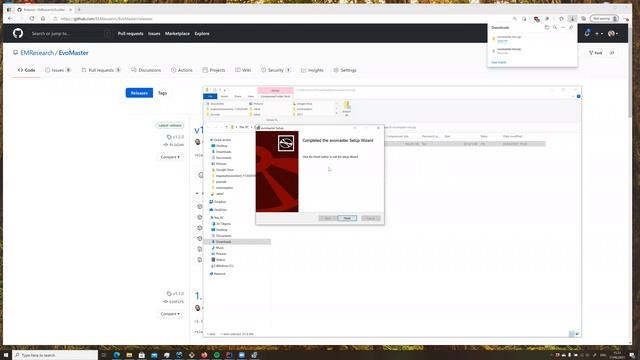Select This PC in Explorer navigation pane
Viewport: 640px width, 360px height.
point(217,218)
